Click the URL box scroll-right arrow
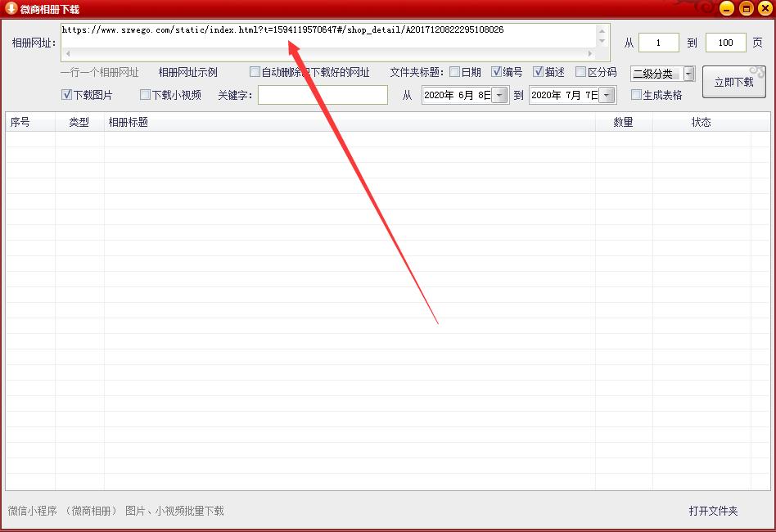776x532 pixels. pyautogui.click(x=590, y=53)
